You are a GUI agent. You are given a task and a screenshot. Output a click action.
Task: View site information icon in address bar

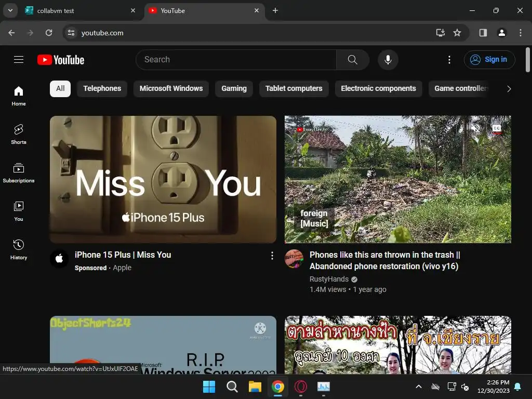coord(71,33)
